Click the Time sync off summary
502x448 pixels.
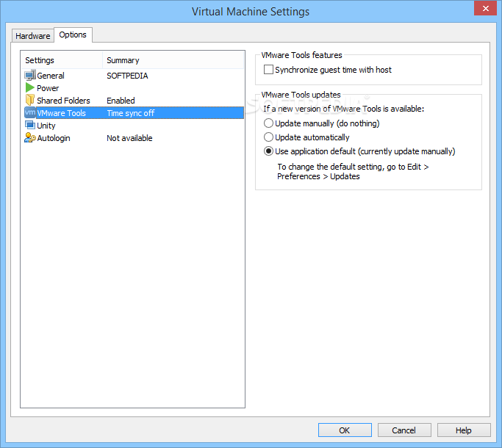[131, 113]
